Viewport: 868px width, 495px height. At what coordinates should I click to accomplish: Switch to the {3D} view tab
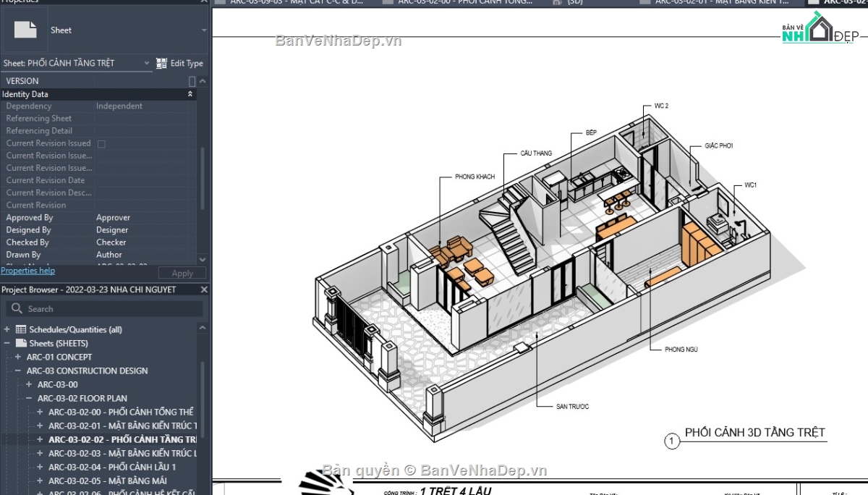(576, 2)
